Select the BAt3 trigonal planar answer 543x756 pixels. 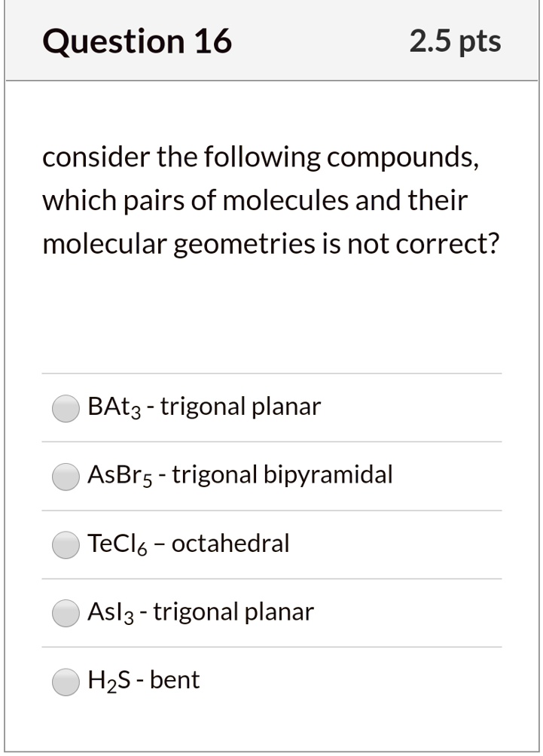point(65,407)
